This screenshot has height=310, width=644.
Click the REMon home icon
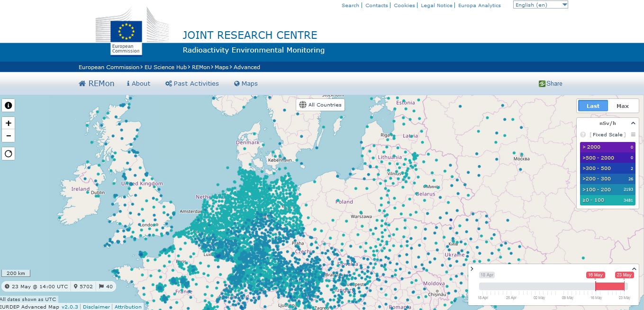(82, 83)
